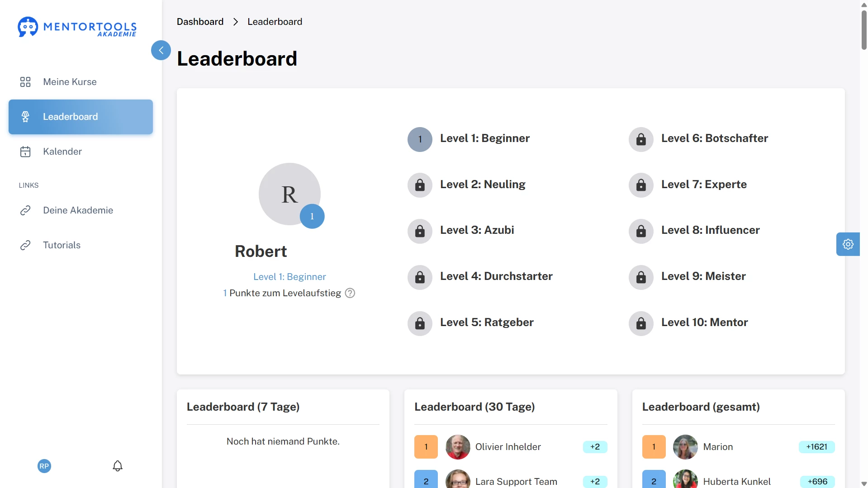Click the page's vertical scrollbar
Image resolution: width=868 pixels, height=488 pixels.
(864, 29)
